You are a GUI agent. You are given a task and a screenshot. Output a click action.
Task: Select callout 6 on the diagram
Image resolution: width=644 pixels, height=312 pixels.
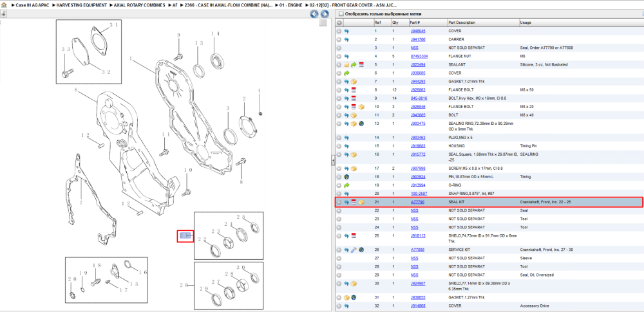tap(76, 90)
